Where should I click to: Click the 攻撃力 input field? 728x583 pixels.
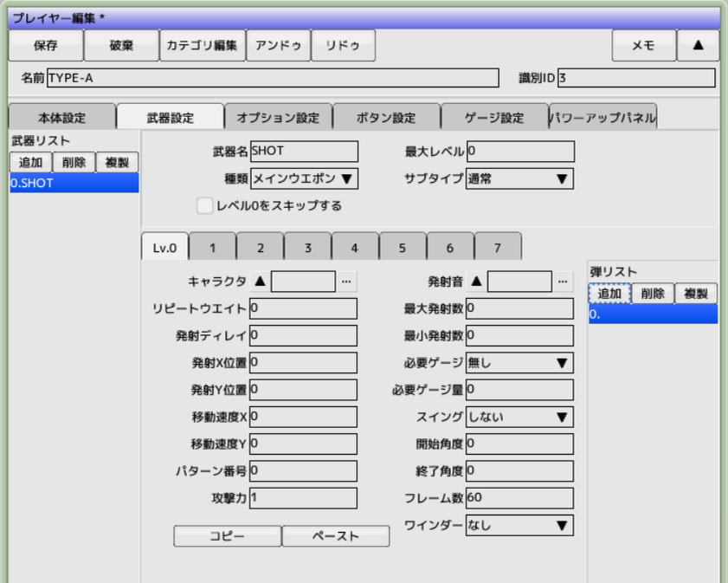click(303, 498)
